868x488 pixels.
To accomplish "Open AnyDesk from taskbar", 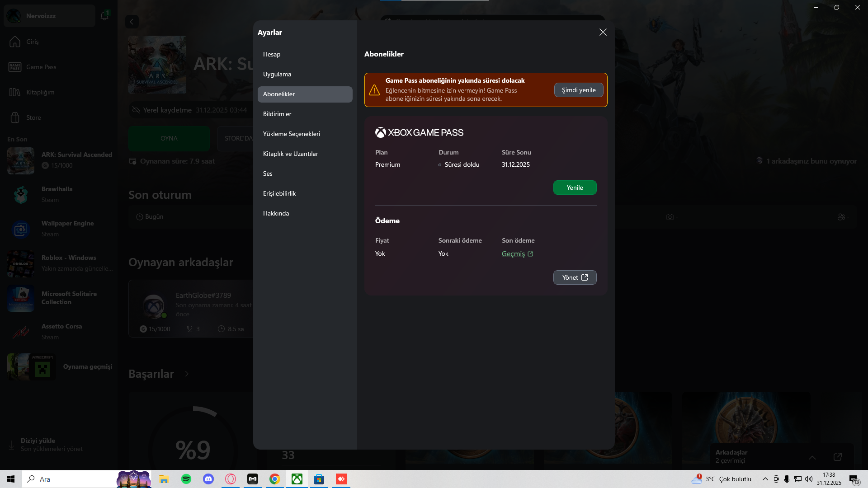I will coord(341,479).
